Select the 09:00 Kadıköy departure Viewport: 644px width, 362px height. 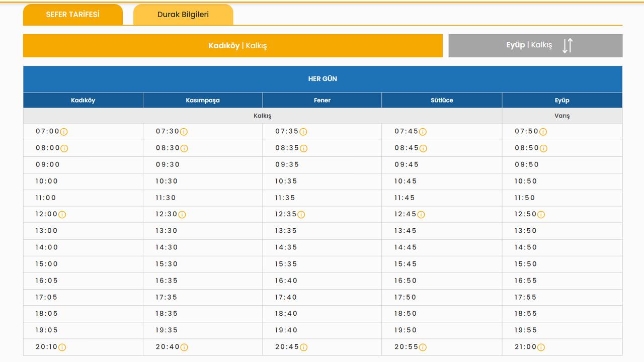coord(48,164)
